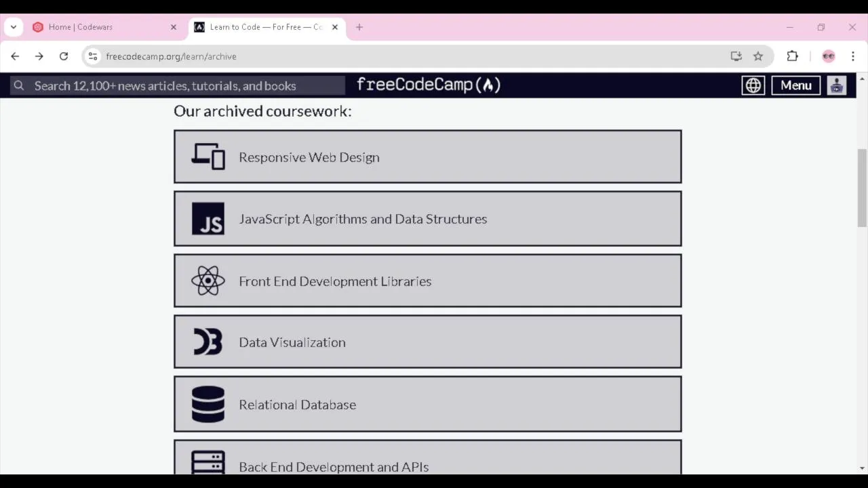
Task: Click the JS logo icon
Action: [208, 218]
